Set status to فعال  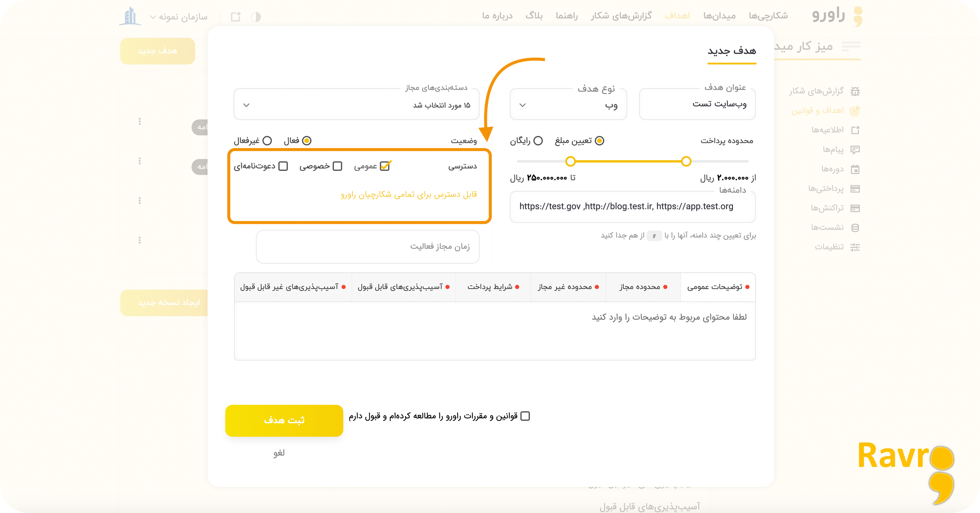point(307,141)
